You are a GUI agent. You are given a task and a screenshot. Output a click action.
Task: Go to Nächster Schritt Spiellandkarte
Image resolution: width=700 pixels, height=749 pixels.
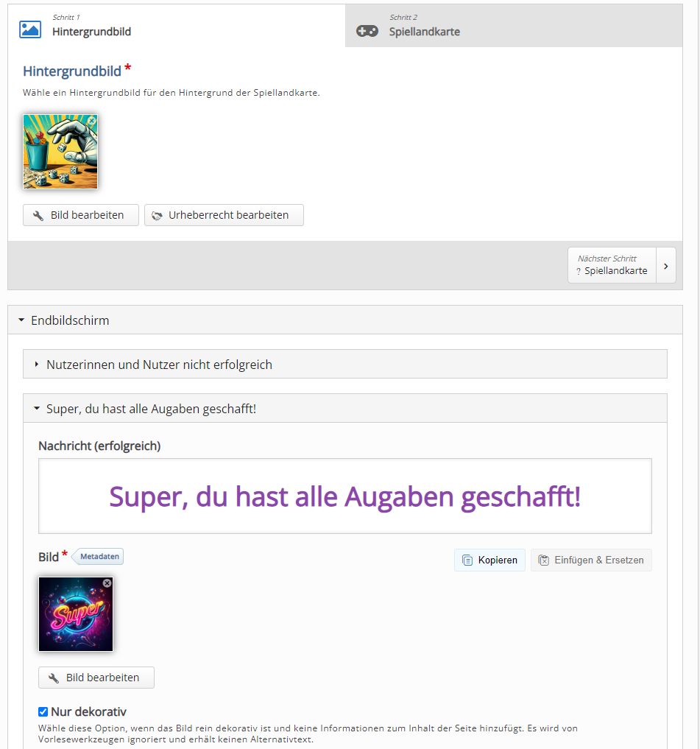[x=612, y=265]
